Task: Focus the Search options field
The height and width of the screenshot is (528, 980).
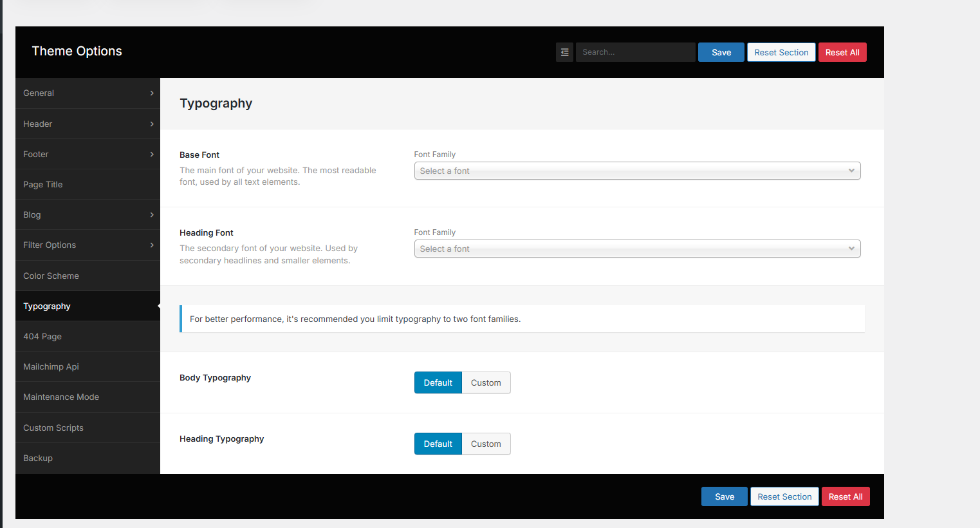Action: point(635,52)
